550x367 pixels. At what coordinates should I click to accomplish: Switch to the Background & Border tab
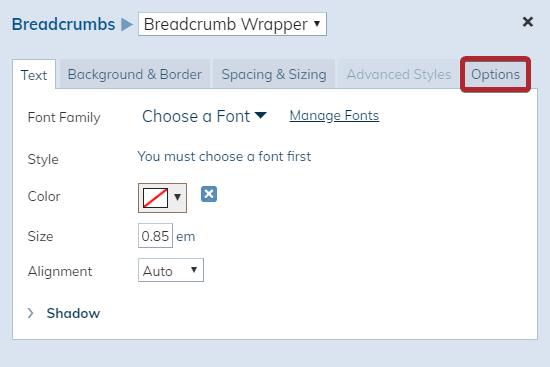point(135,74)
